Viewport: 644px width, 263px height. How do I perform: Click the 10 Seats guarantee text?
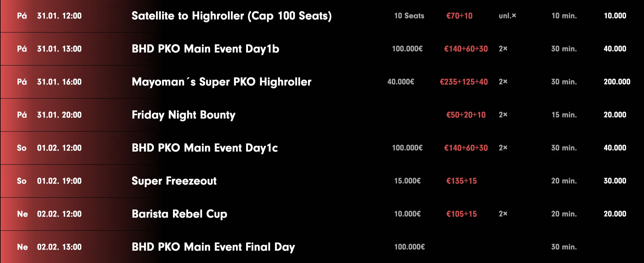click(x=409, y=16)
